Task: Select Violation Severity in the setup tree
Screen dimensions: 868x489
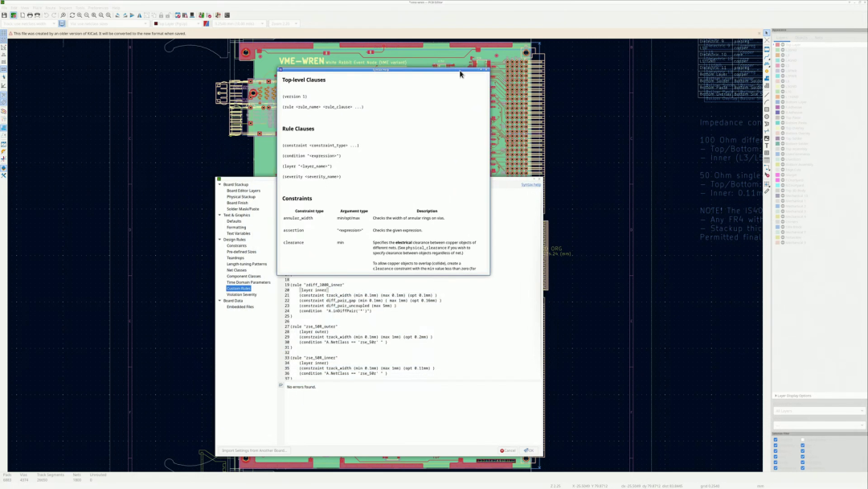Action: pos(241,294)
